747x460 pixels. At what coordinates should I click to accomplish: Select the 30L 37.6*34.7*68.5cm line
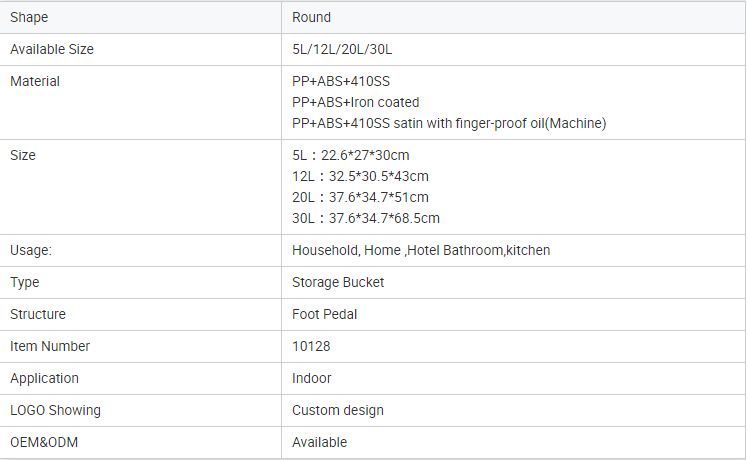[x=365, y=218]
